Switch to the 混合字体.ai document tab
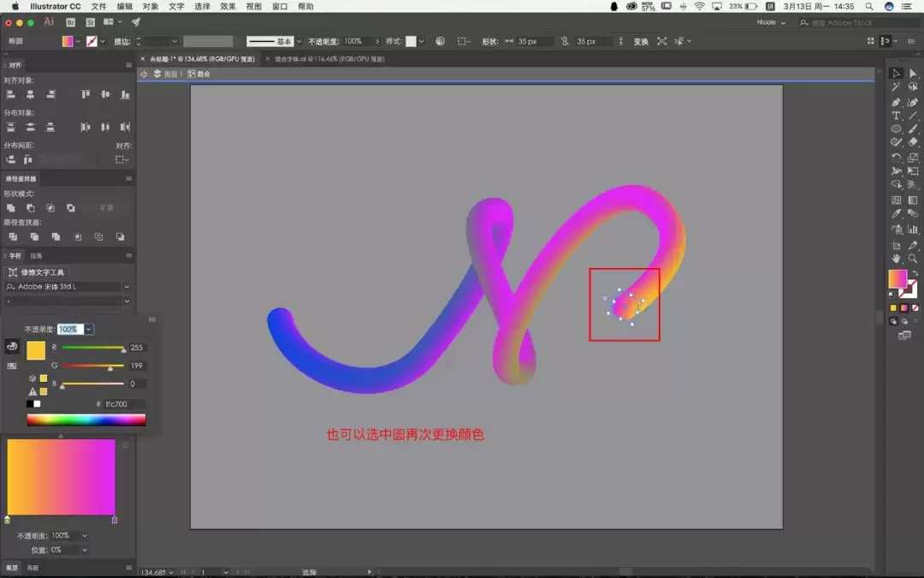Viewport: 924px width, 578px height. click(329, 59)
